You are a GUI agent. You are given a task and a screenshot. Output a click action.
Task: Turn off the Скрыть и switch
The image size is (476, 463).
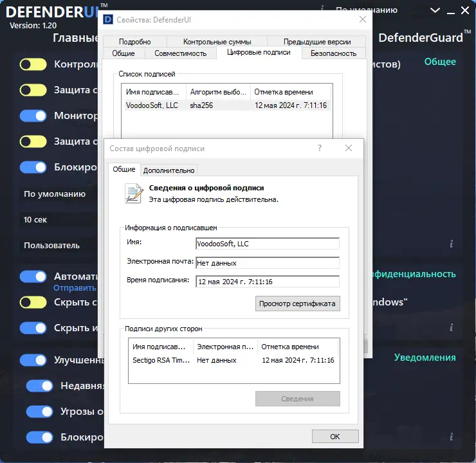tap(33, 328)
